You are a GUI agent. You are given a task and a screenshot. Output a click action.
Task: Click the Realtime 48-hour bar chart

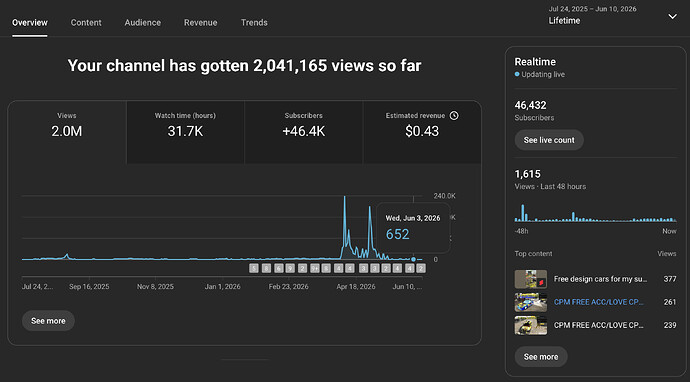595,213
